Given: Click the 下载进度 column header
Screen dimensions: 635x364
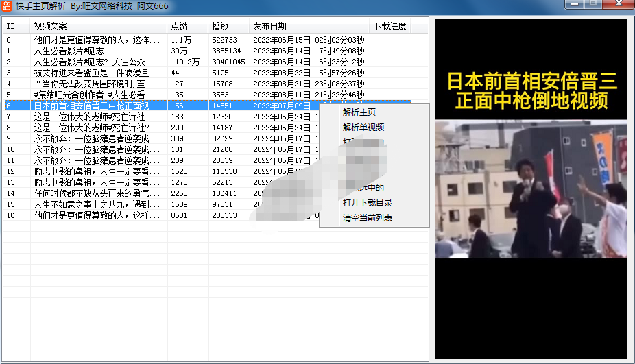Looking at the screenshot, I should tap(390, 26).
